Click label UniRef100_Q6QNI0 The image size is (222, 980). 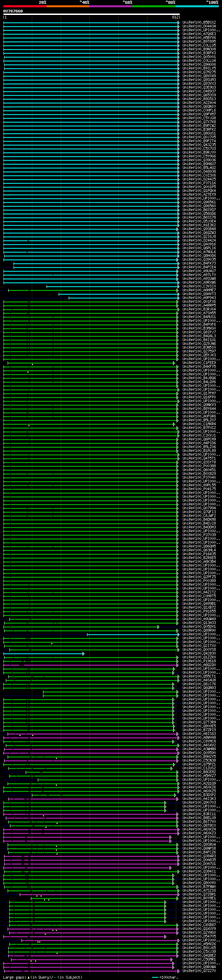pos(199,106)
